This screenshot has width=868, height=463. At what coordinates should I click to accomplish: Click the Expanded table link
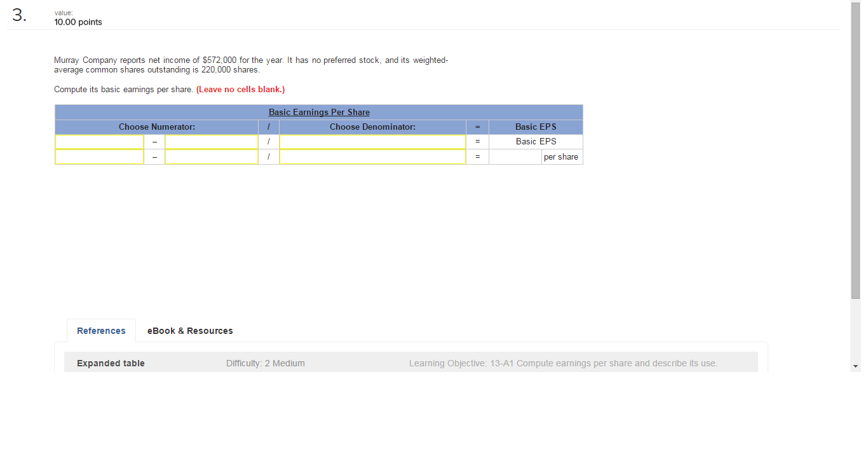111,363
